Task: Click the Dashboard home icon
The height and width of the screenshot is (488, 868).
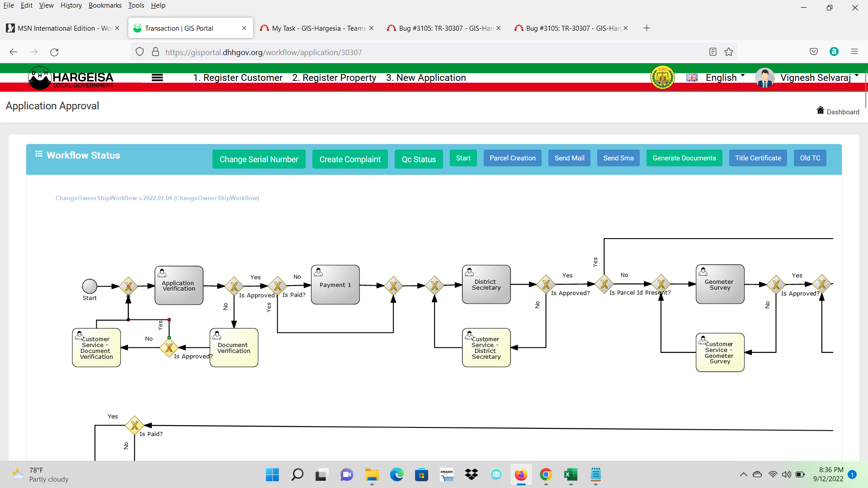Action: tap(820, 110)
